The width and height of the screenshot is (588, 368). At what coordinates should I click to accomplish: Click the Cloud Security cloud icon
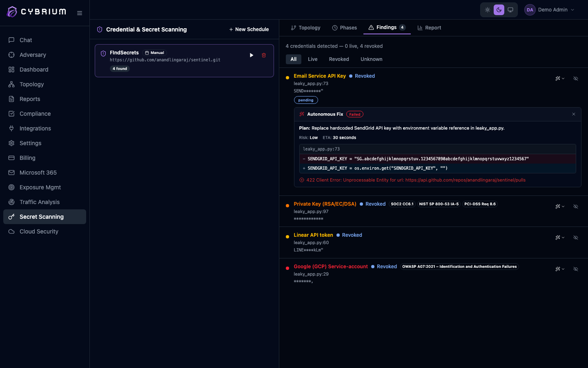(x=11, y=231)
